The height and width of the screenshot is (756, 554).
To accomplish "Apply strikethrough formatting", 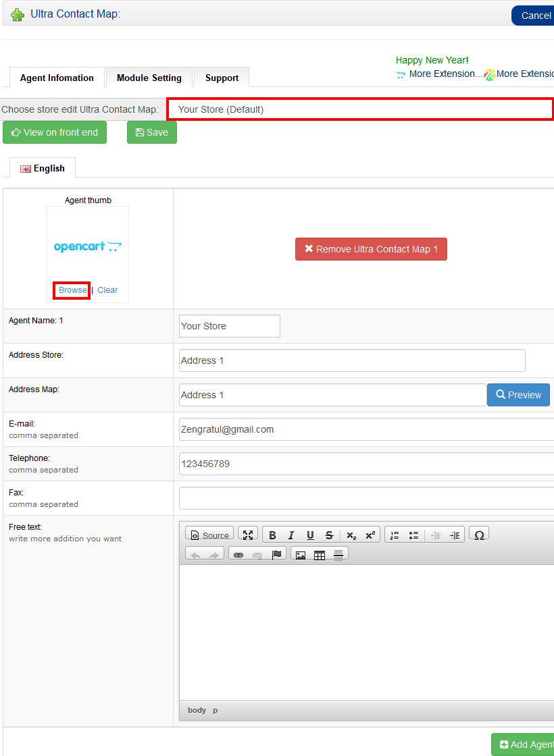I will [329, 535].
